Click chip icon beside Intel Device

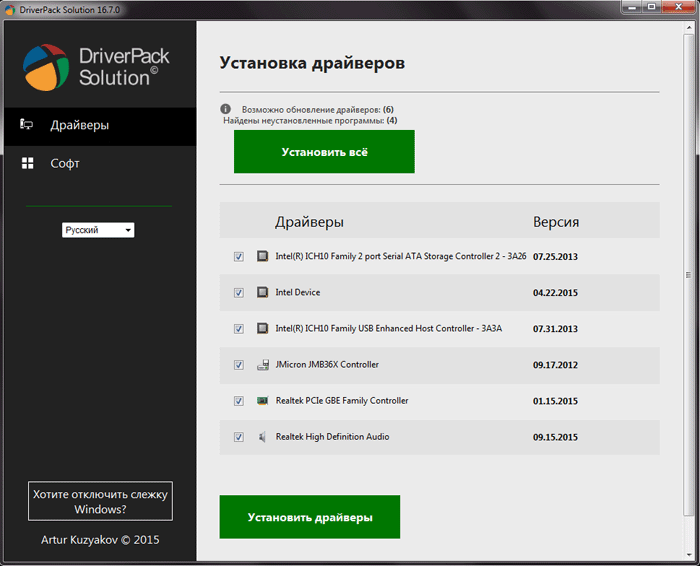(262, 292)
